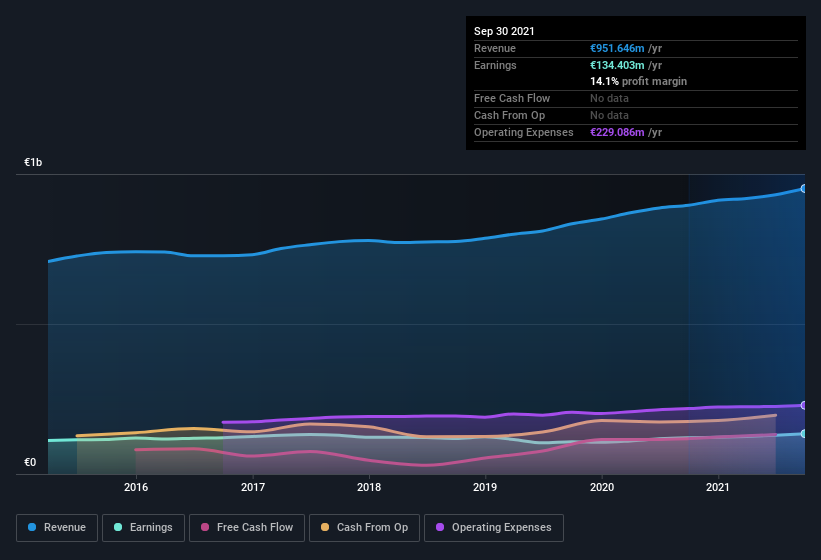Click the Revenue data point at chart end
This screenshot has width=821, height=560.
click(804, 188)
